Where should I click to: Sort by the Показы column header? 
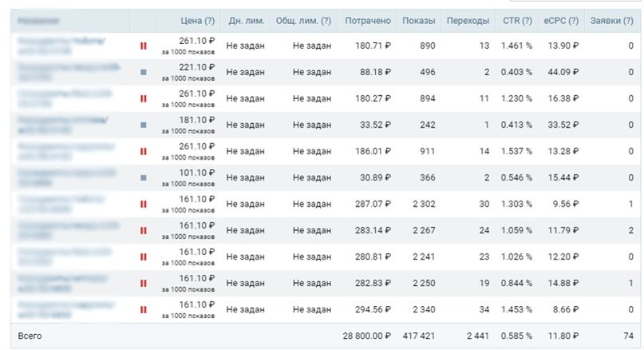[420, 20]
